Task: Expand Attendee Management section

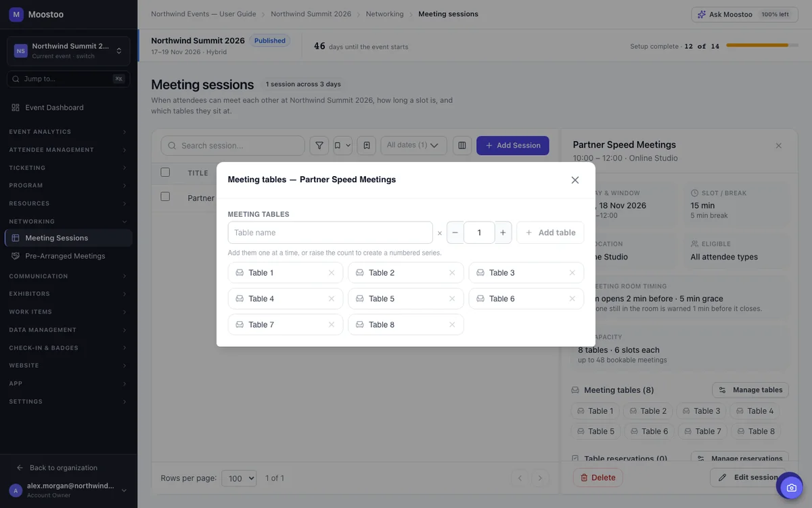Action: [x=68, y=150]
